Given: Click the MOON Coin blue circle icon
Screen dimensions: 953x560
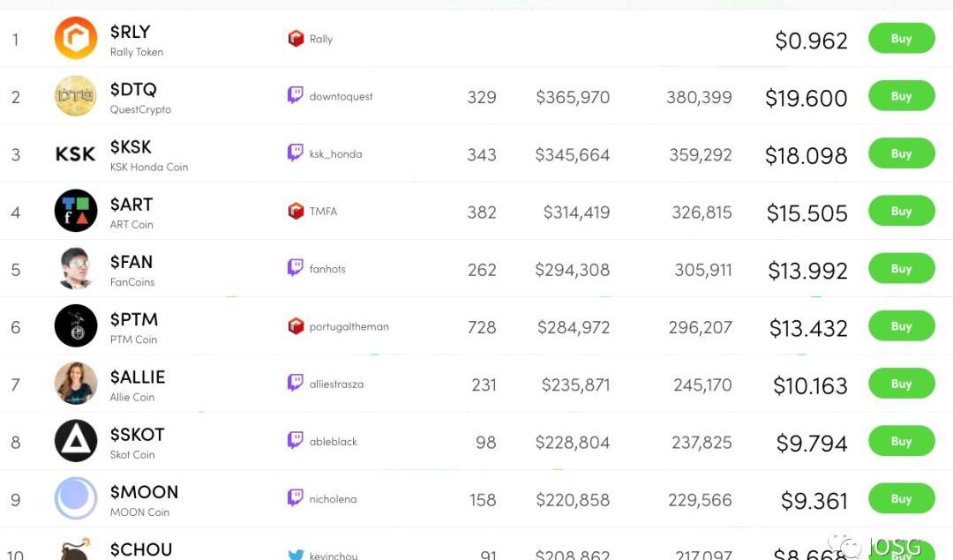Looking at the screenshot, I should coord(76,498).
